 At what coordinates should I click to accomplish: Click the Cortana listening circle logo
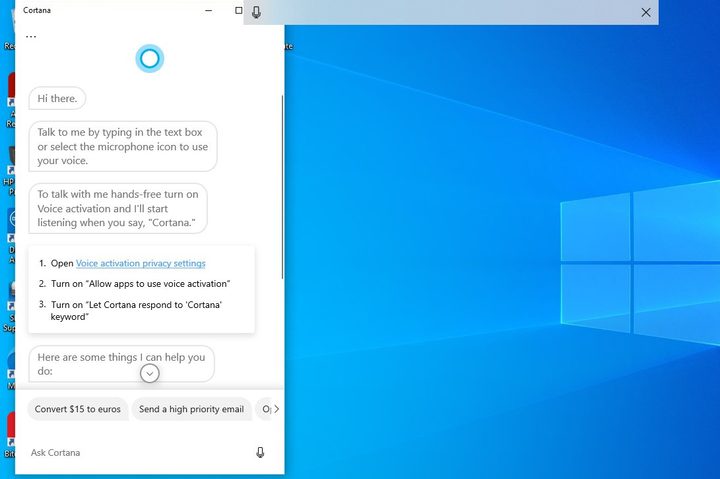coord(150,58)
